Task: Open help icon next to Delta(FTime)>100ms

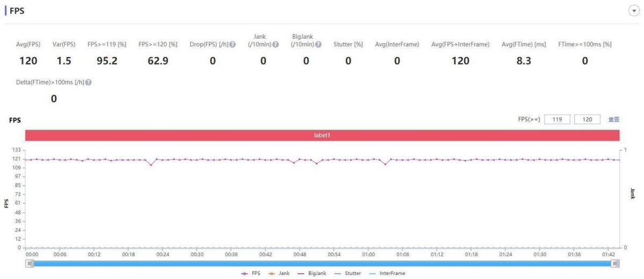Action: tap(88, 82)
